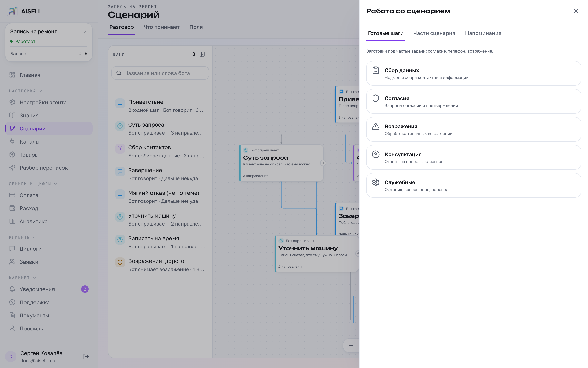Click the Сбор данных clipboard icon
588x368 pixels.
click(x=376, y=70)
